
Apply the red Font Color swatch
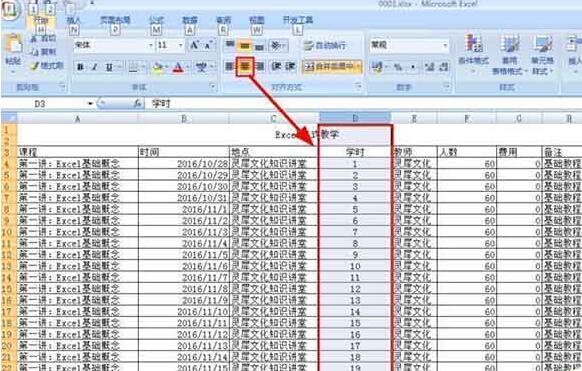(x=179, y=67)
